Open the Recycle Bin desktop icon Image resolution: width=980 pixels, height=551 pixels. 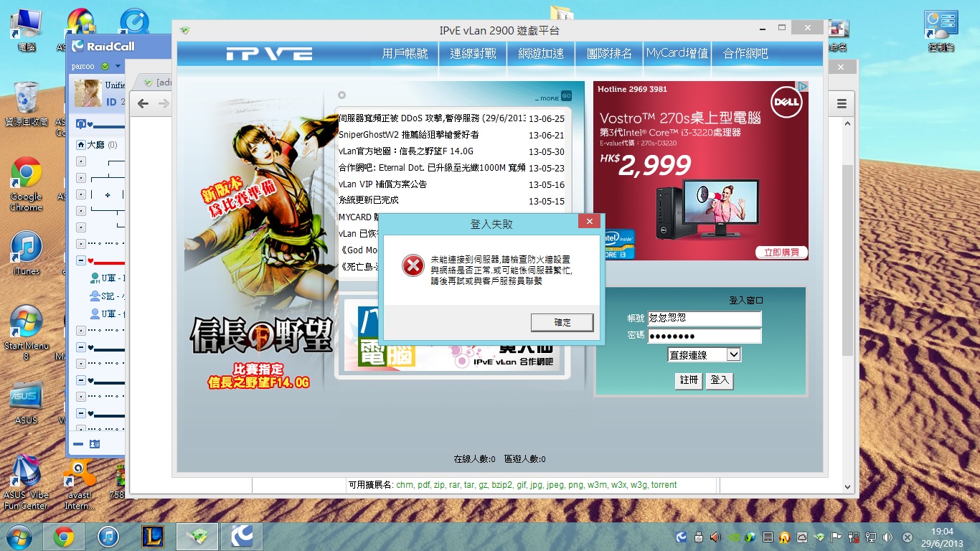click(27, 104)
